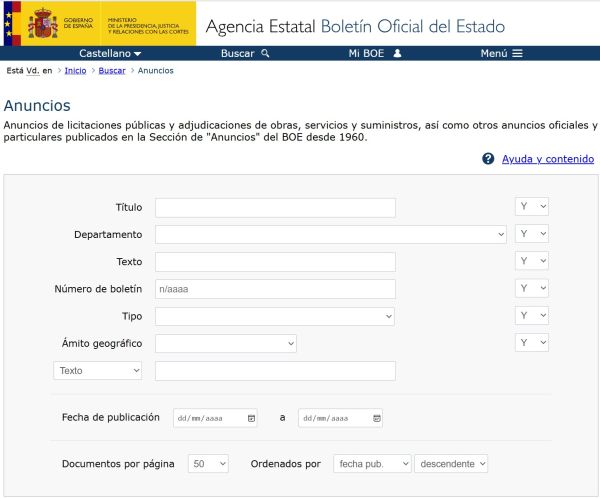Focus the Texto input field
Screen dimensions: 600x499
click(x=275, y=262)
